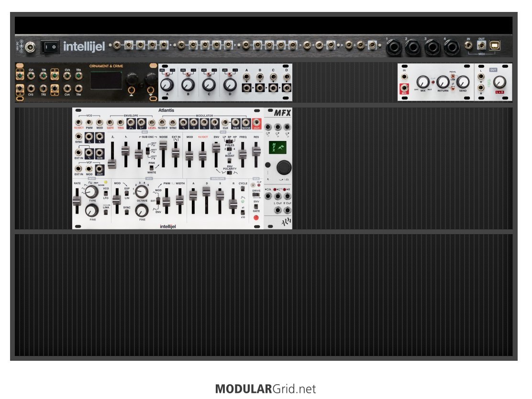
Task: Click the large MFX encoder knob
Action: point(284,167)
